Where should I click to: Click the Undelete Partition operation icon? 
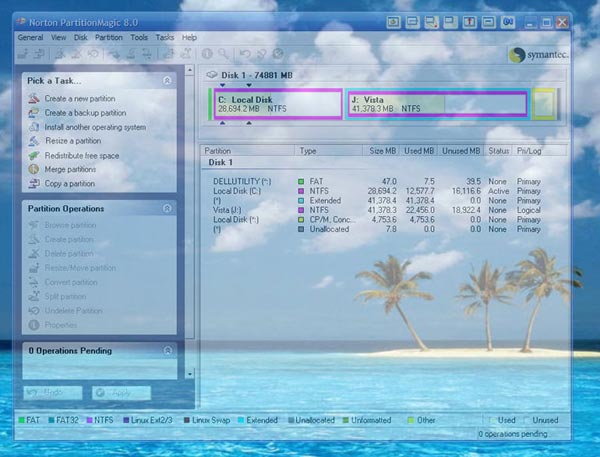pyautogui.click(x=34, y=310)
